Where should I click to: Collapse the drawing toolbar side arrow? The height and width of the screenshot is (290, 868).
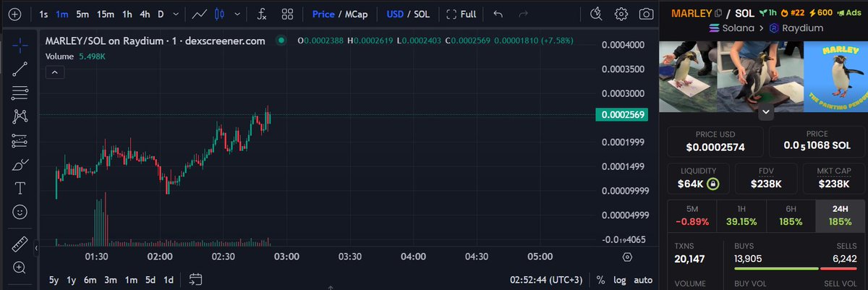point(37,249)
